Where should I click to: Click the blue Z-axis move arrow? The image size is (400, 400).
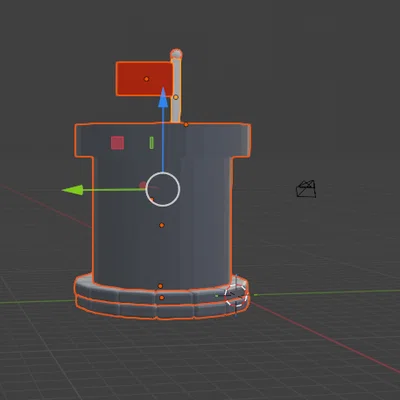(163, 98)
